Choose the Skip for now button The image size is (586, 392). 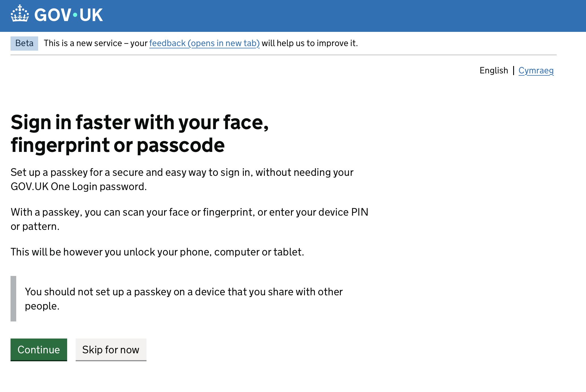111,350
